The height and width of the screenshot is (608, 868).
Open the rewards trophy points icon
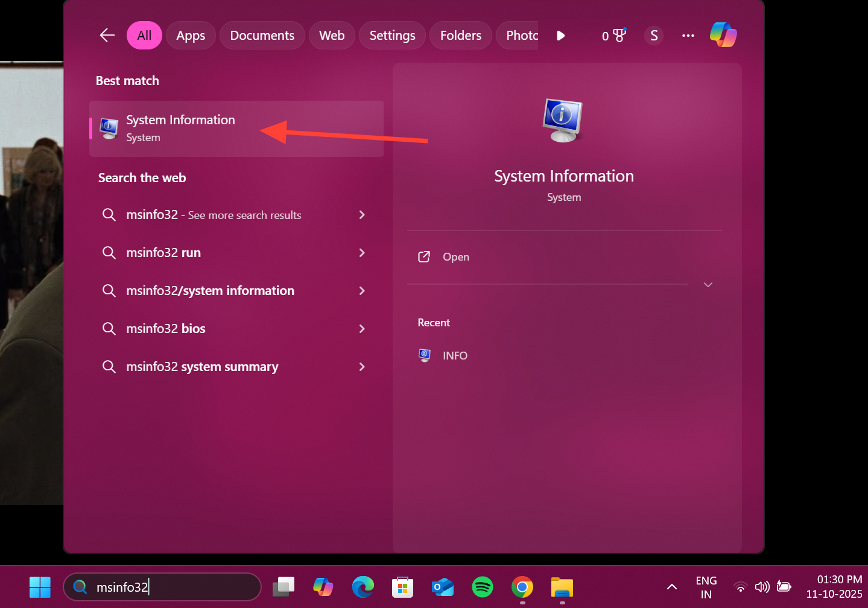coord(614,36)
